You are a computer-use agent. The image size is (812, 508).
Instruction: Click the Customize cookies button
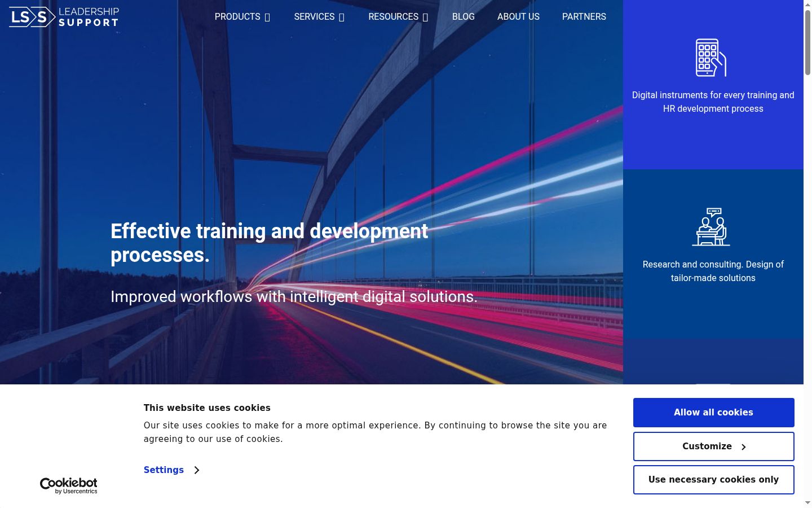[x=713, y=446]
